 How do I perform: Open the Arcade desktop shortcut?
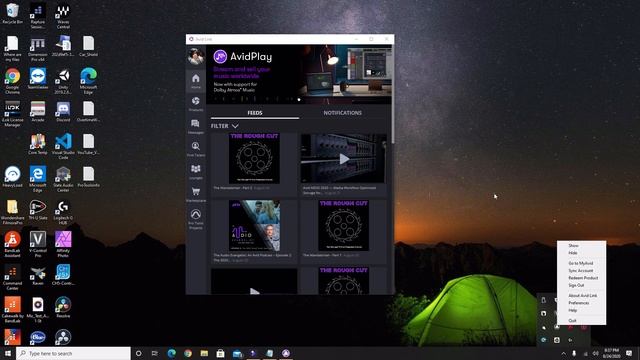click(38, 111)
